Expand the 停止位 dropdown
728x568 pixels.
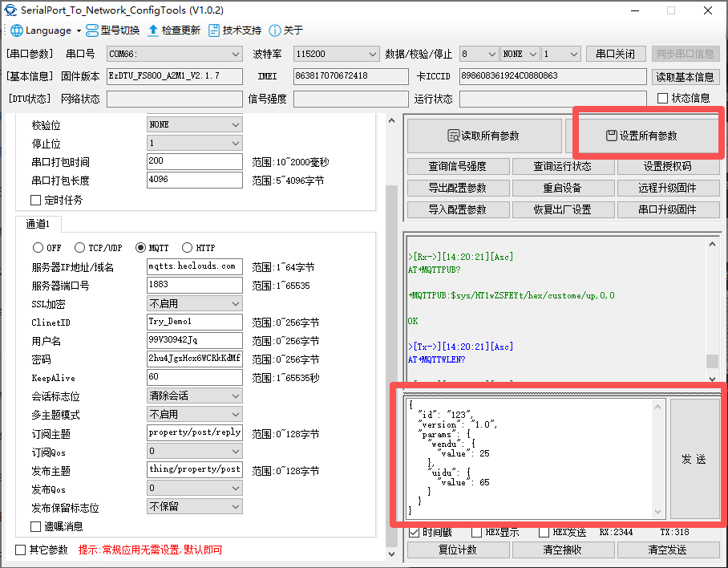click(x=236, y=144)
